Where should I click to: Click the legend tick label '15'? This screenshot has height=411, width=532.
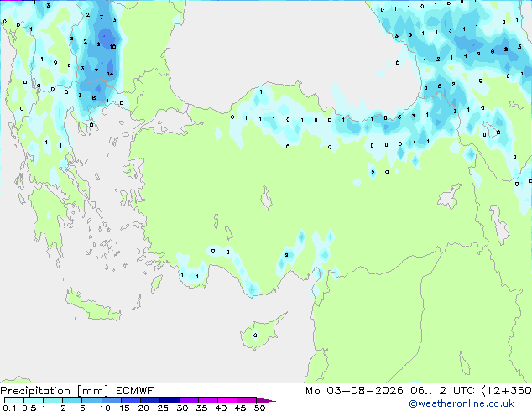[124, 408]
